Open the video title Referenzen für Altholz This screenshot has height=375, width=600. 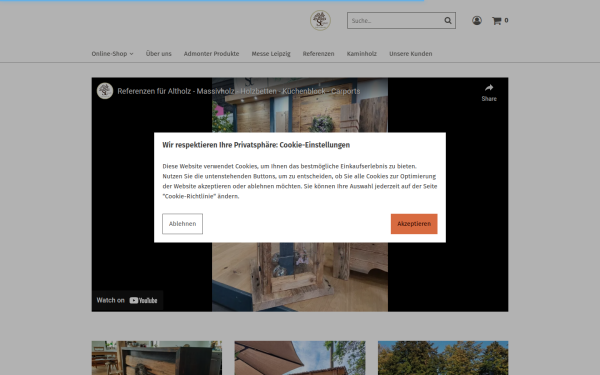pyautogui.click(x=239, y=91)
